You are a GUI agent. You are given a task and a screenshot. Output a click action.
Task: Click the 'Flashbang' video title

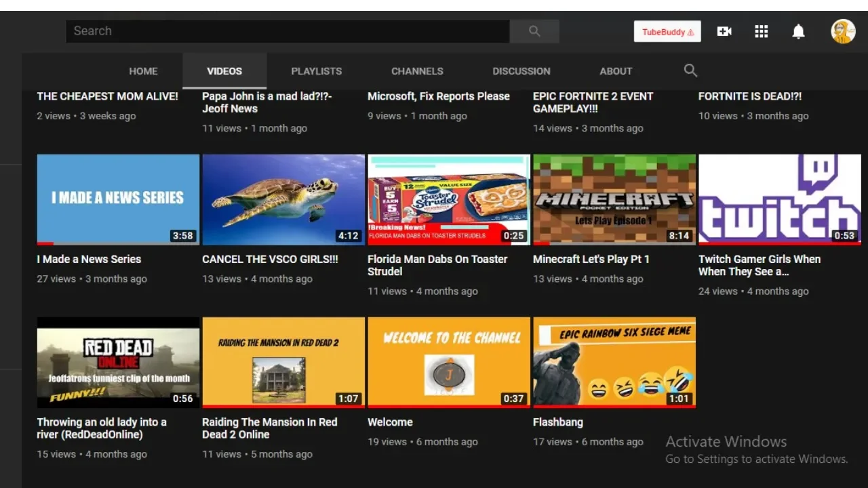click(558, 422)
